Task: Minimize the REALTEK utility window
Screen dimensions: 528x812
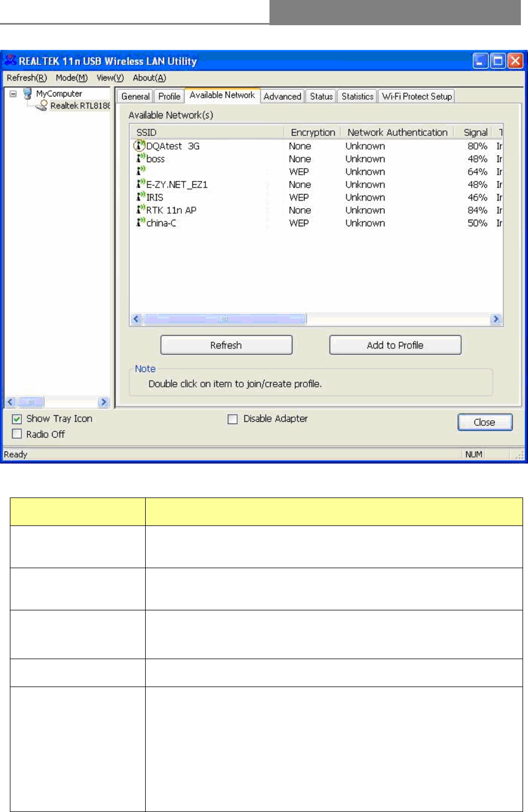Action: (x=480, y=60)
